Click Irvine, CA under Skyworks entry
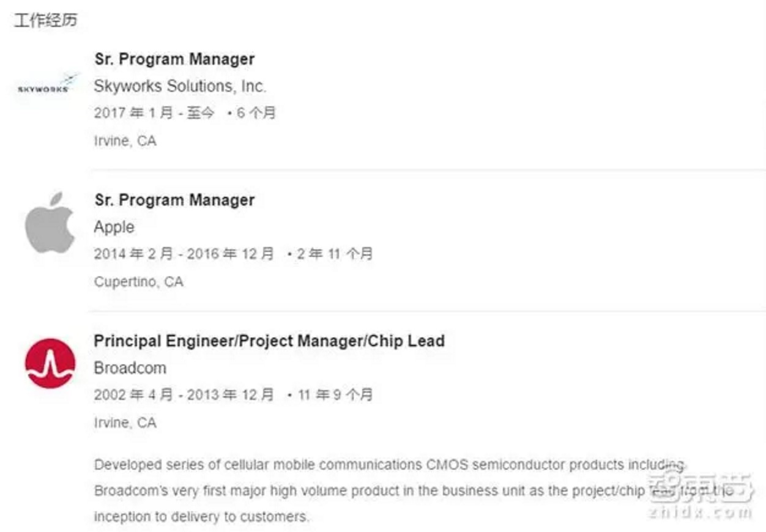The height and width of the screenshot is (532, 766). click(x=125, y=141)
